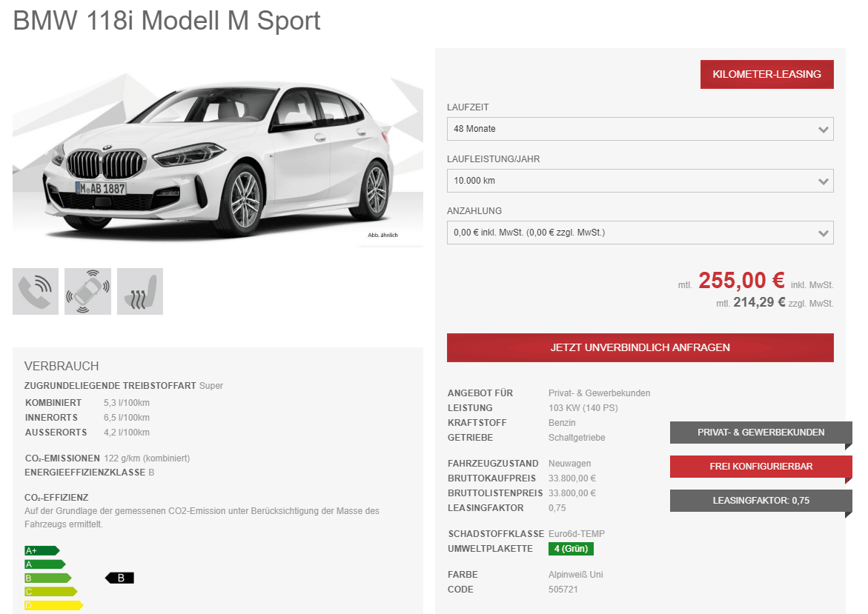Click the Frei konfigurierbar badge
The height and width of the screenshot is (614, 868).
pos(761,467)
